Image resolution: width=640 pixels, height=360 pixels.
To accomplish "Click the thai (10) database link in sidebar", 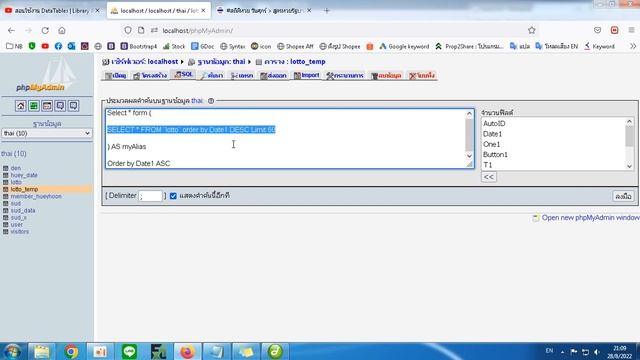I will tap(14, 154).
